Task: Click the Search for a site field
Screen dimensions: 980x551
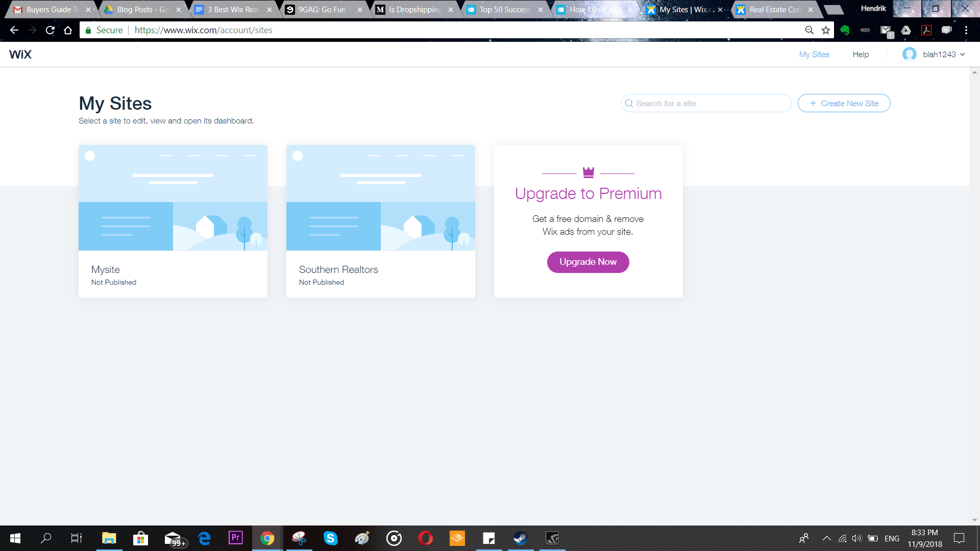Action: click(706, 103)
